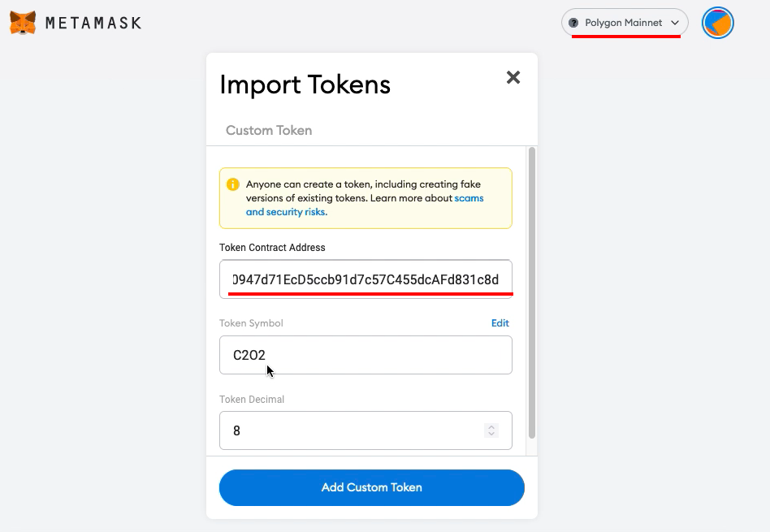This screenshot has height=532, width=770.
Task: Close the Import Tokens dialog
Action: [513, 77]
